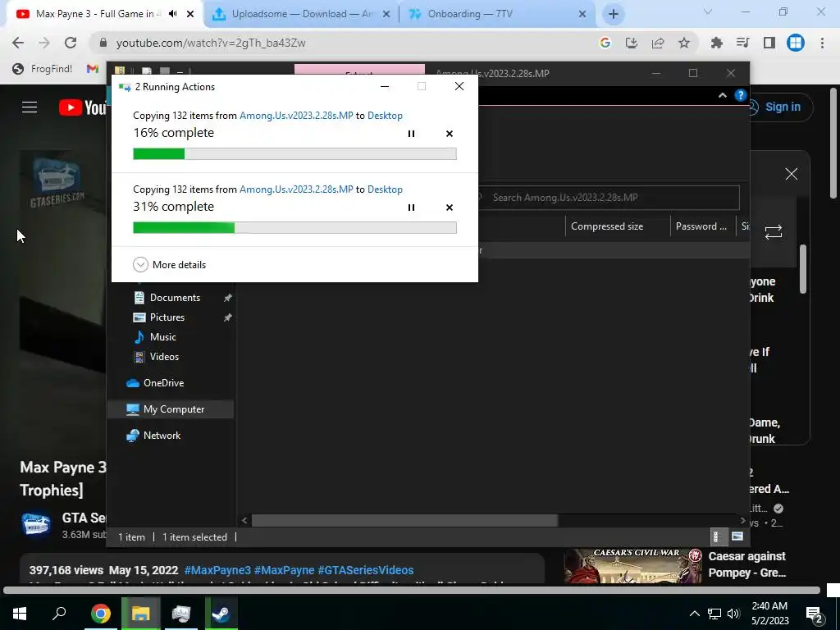Toggle Chrome side panel icon

[769, 43]
